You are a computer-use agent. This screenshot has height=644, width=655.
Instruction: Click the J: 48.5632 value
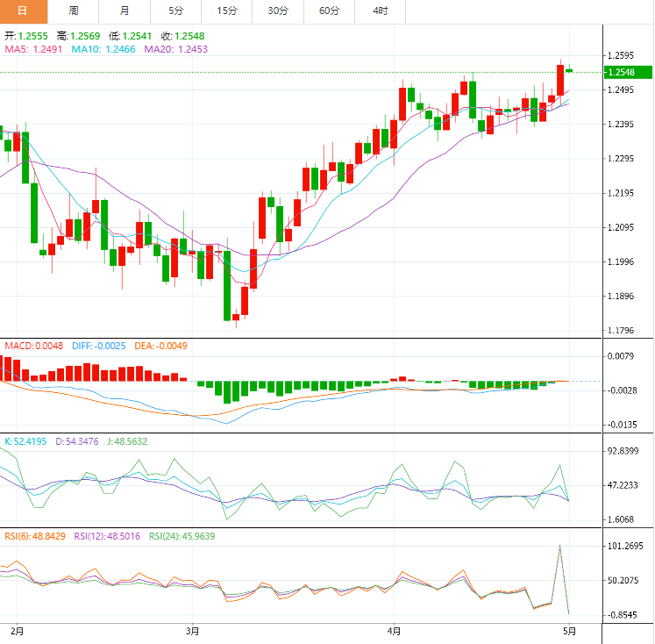click(x=127, y=441)
